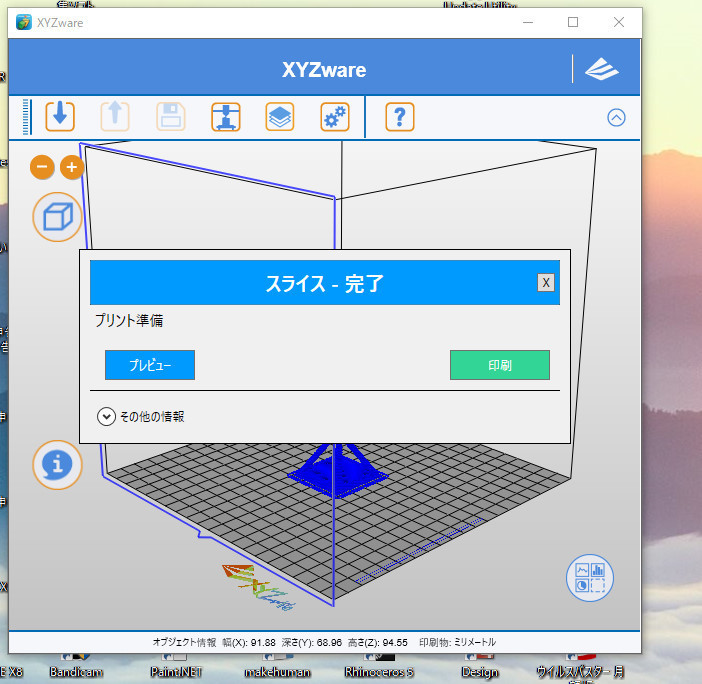Click the blue プレビュー preview button

click(x=150, y=365)
